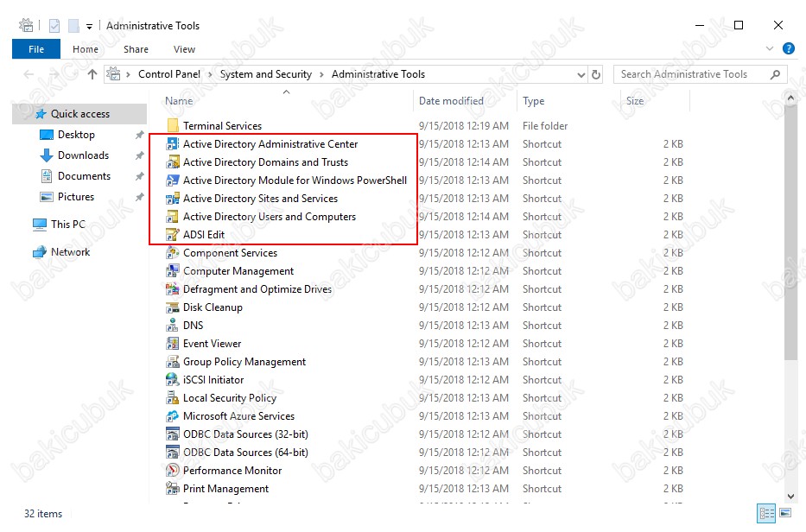Click scrollbar up arrow
Viewport: 806px width, 532px height.
coord(790,98)
